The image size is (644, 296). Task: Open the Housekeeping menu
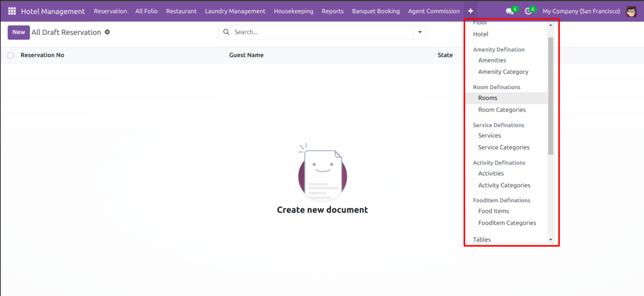(x=293, y=11)
